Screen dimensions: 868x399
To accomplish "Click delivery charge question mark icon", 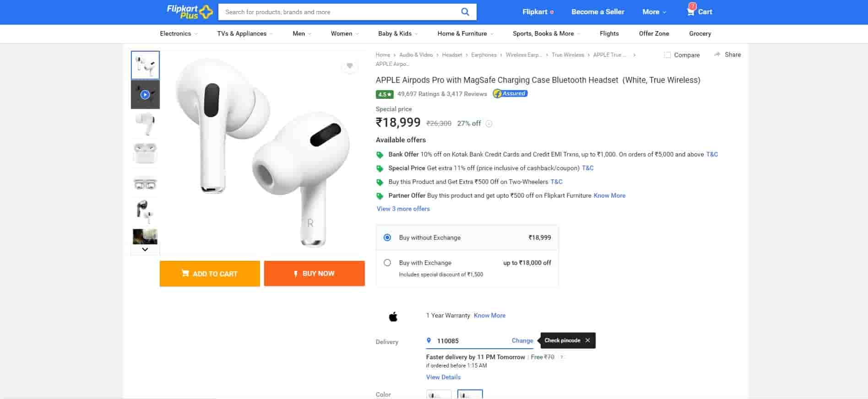I will tap(562, 357).
